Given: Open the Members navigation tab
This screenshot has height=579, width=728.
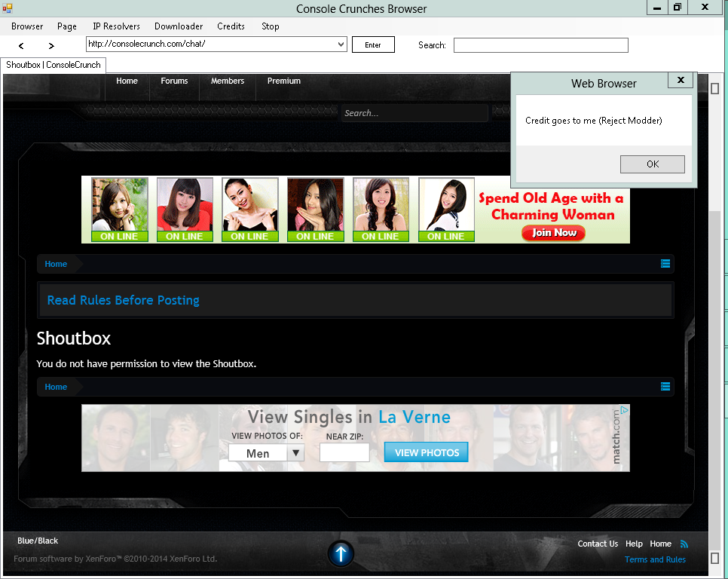Looking at the screenshot, I should pos(228,81).
